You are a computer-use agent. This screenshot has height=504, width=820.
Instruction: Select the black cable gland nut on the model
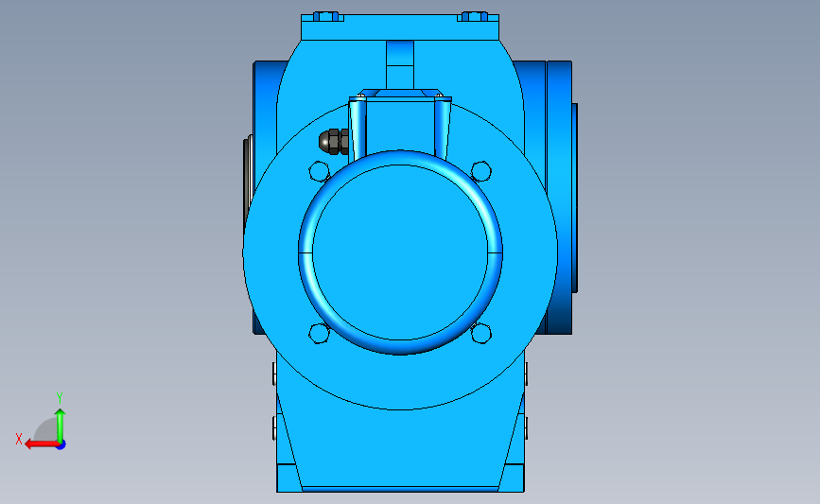pos(334,142)
